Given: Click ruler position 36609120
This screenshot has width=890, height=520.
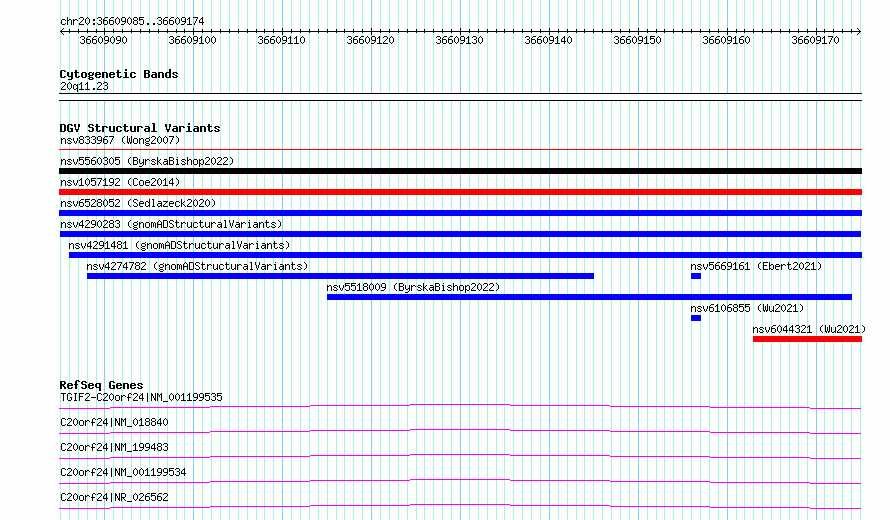Looking at the screenshot, I should click(x=370, y=40).
